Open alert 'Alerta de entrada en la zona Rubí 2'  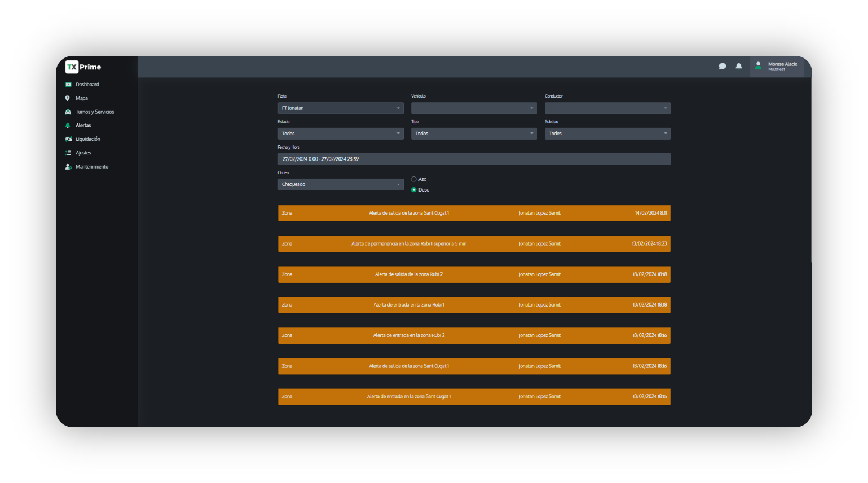tap(474, 335)
